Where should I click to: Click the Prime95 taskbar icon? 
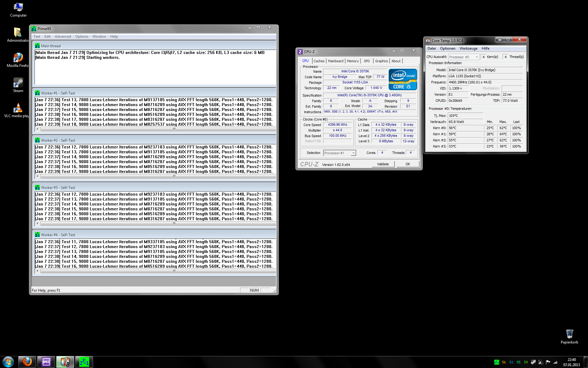click(x=84, y=362)
